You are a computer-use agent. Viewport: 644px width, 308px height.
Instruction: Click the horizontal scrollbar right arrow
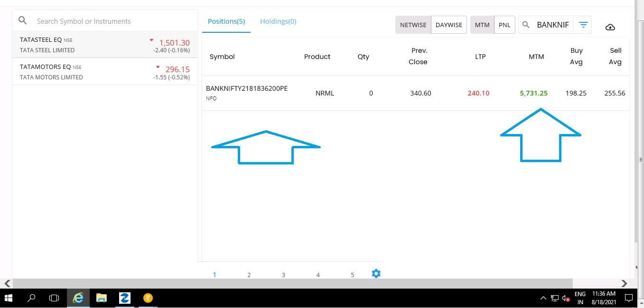(x=625, y=283)
